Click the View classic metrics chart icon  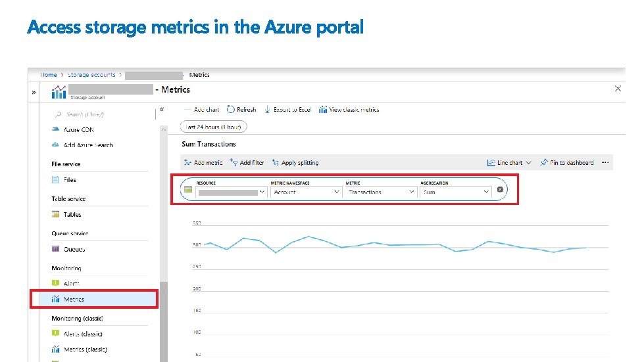(x=323, y=110)
